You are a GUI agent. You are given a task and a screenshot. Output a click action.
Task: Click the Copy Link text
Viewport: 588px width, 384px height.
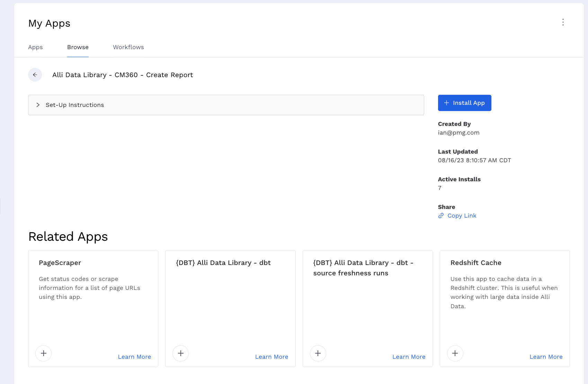tap(462, 216)
